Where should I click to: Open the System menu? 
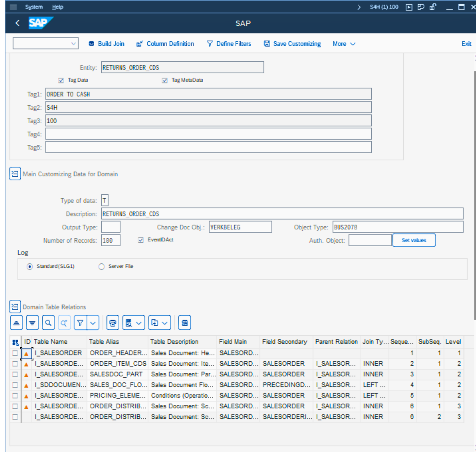pyautogui.click(x=34, y=7)
